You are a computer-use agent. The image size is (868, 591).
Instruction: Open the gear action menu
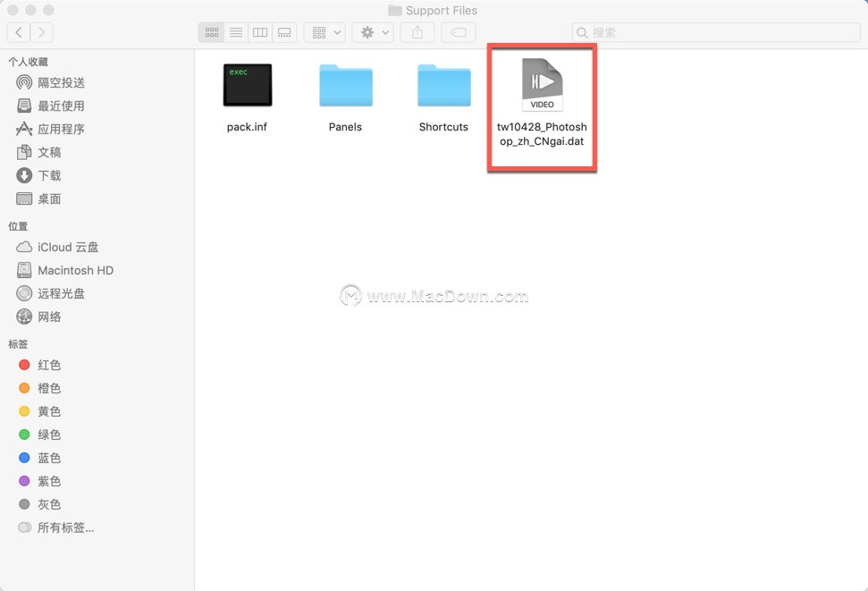(x=373, y=33)
